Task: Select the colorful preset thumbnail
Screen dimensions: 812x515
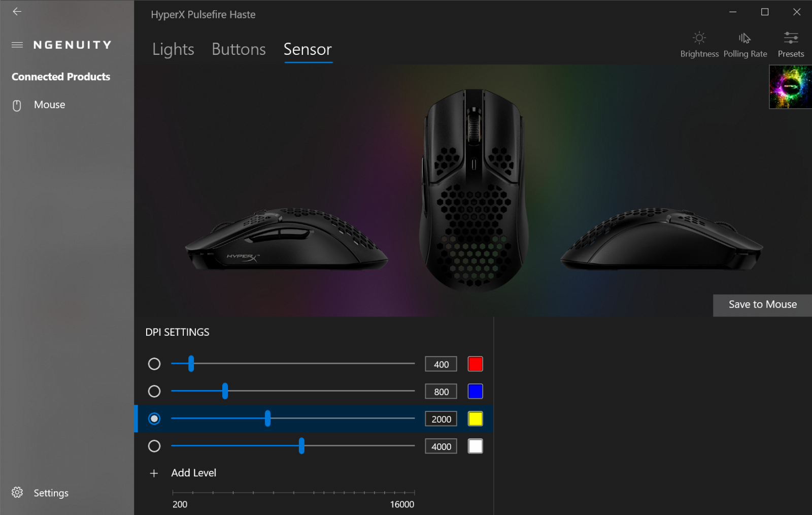Action: (790, 87)
